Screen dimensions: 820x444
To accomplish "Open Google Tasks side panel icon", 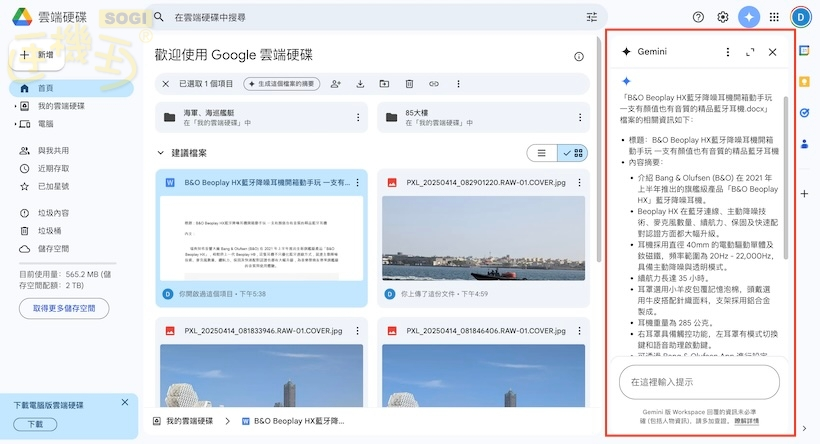I will [804, 112].
